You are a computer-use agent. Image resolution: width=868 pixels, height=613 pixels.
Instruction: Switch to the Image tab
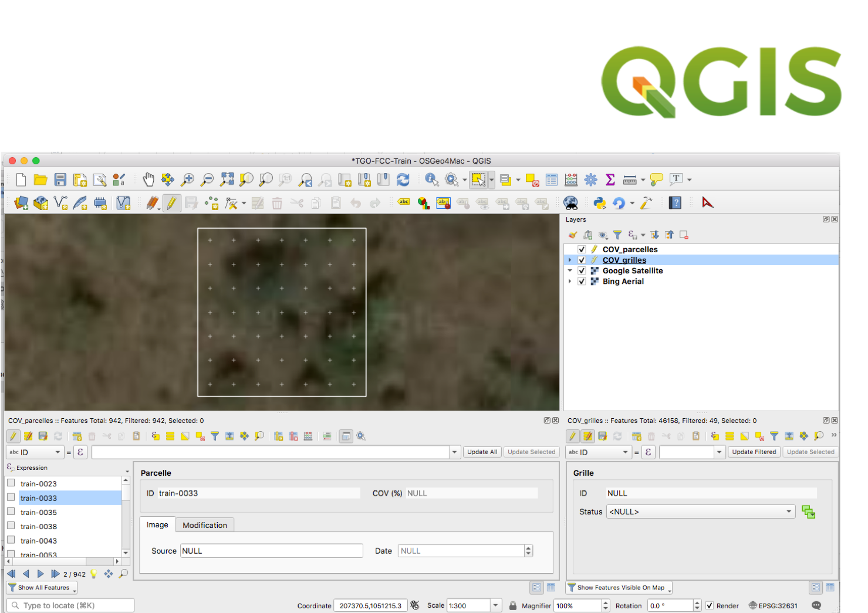[157, 524]
